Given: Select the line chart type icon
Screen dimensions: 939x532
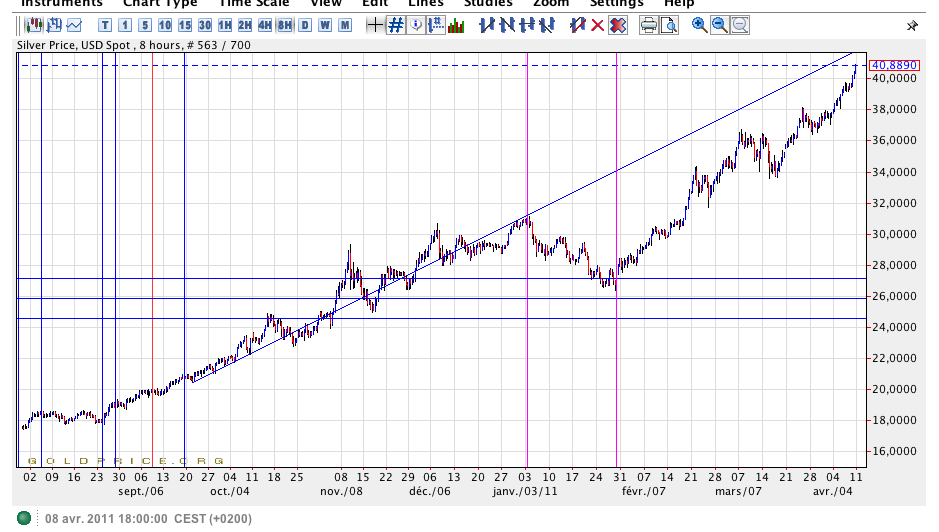Looking at the screenshot, I should click(x=74, y=25).
